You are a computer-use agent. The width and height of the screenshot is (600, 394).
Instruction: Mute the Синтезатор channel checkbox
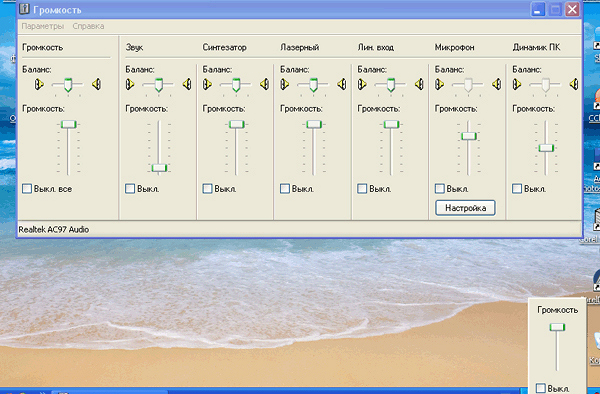point(207,189)
